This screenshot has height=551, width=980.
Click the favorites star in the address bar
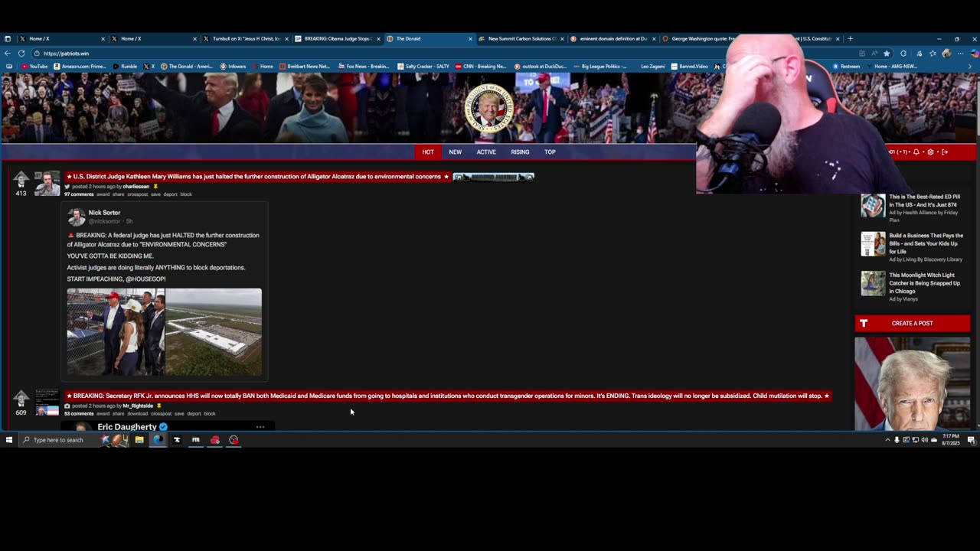[887, 54]
